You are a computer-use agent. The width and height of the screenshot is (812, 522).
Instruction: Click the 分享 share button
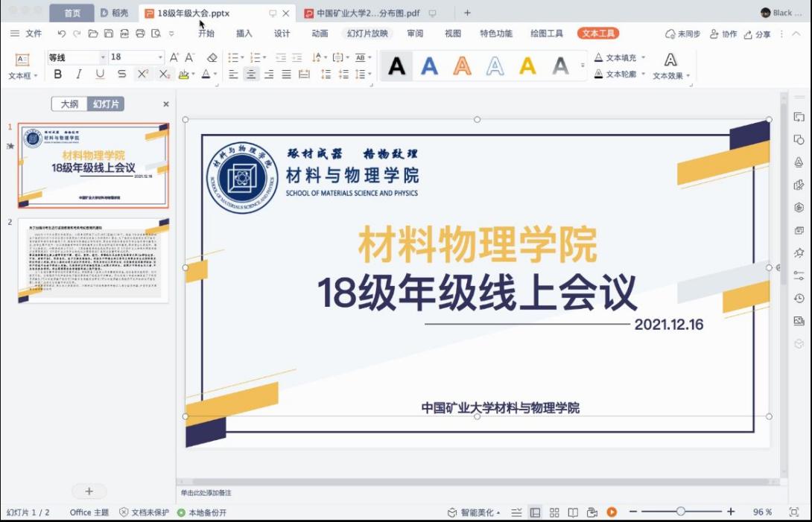point(757,34)
